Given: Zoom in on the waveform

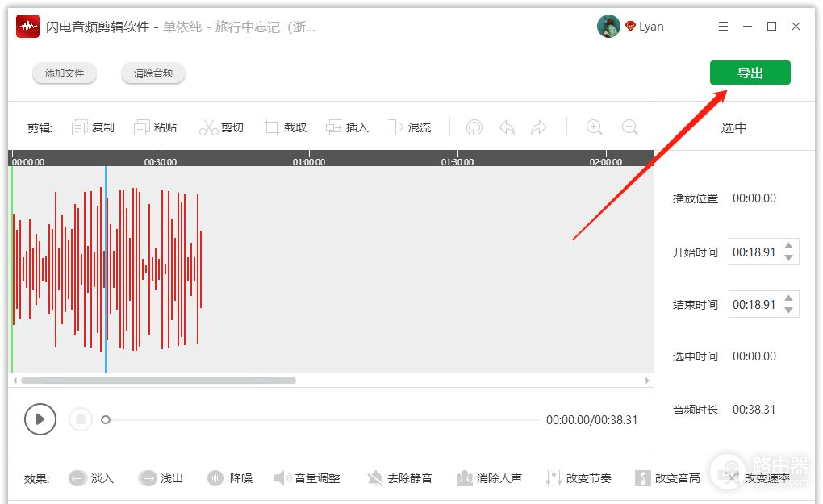Looking at the screenshot, I should (x=594, y=127).
